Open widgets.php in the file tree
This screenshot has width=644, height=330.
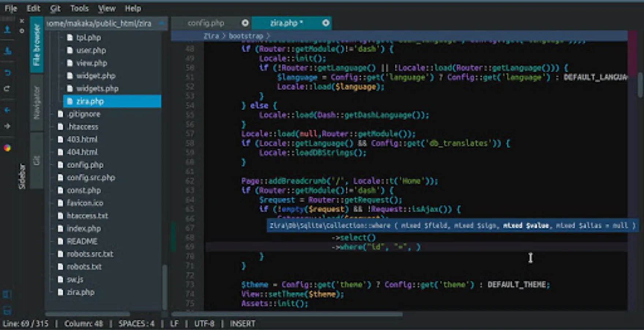(97, 89)
